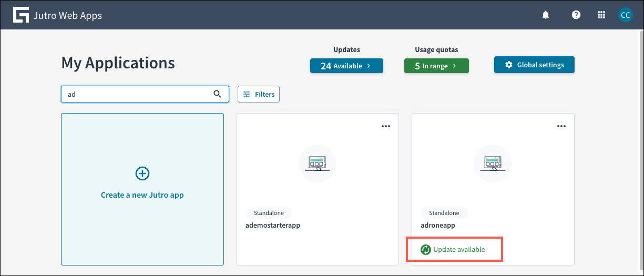Image resolution: width=644 pixels, height=276 pixels.
Task: Open Global settings
Action: pyautogui.click(x=534, y=65)
